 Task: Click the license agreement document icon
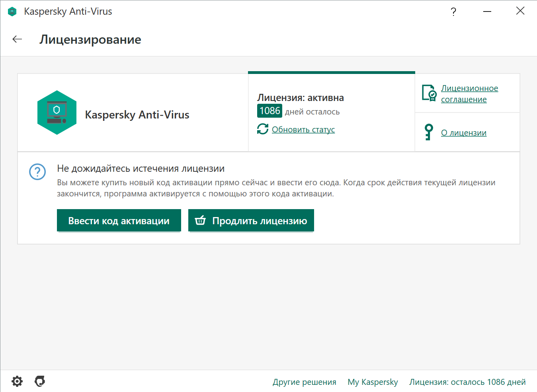click(x=429, y=93)
